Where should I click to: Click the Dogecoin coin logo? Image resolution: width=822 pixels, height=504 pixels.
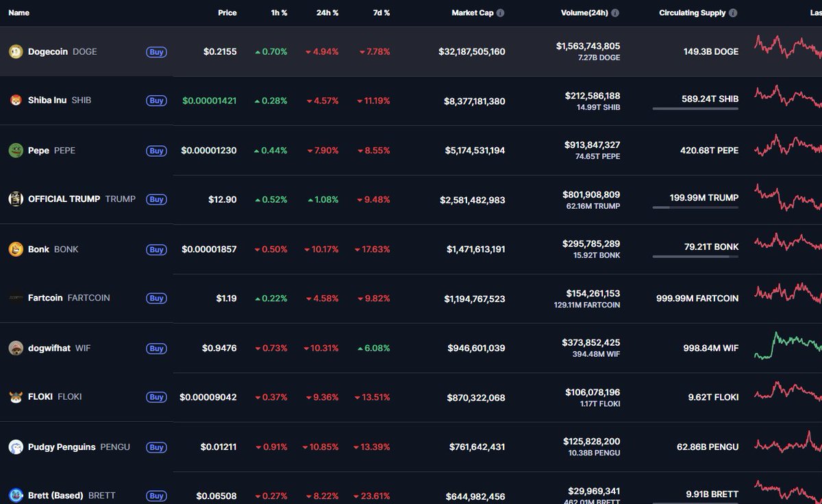click(15, 51)
